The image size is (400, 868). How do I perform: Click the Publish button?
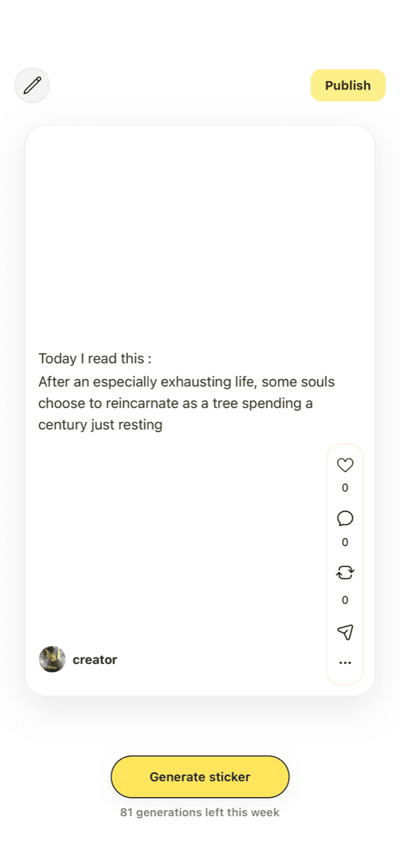(348, 85)
